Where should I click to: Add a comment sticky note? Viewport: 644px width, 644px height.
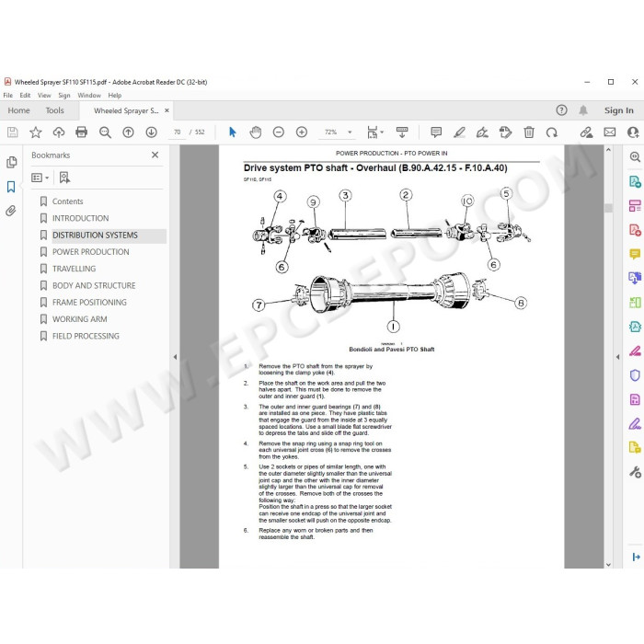pyautogui.click(x=436, y=132)
